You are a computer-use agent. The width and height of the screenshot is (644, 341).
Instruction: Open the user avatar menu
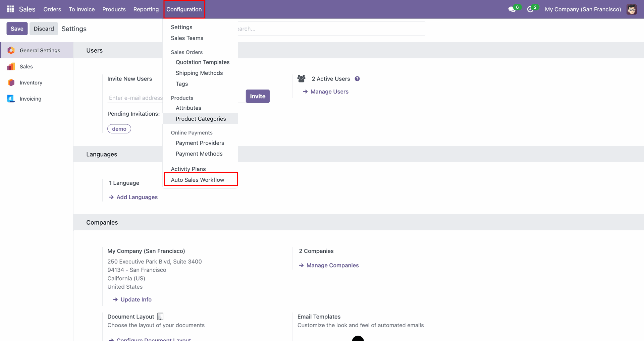click(632, 9)
